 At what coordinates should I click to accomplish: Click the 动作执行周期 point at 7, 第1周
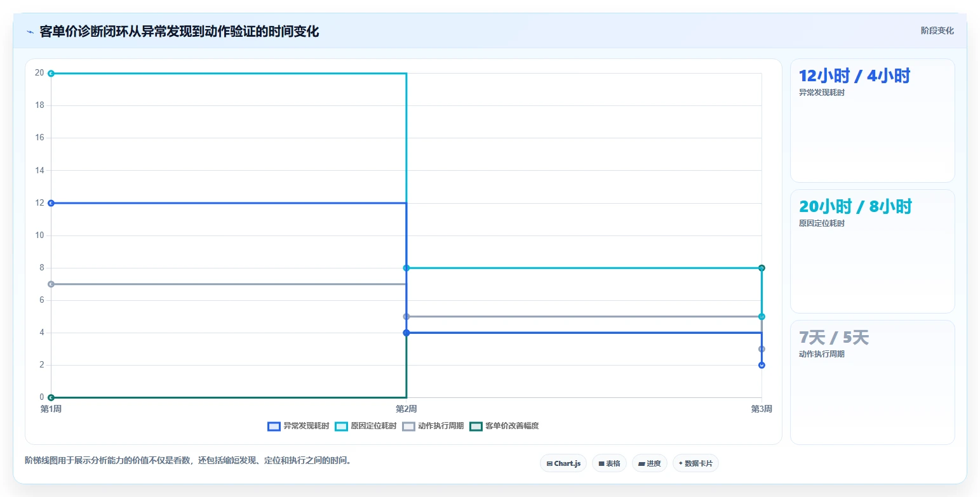point(51,284)
